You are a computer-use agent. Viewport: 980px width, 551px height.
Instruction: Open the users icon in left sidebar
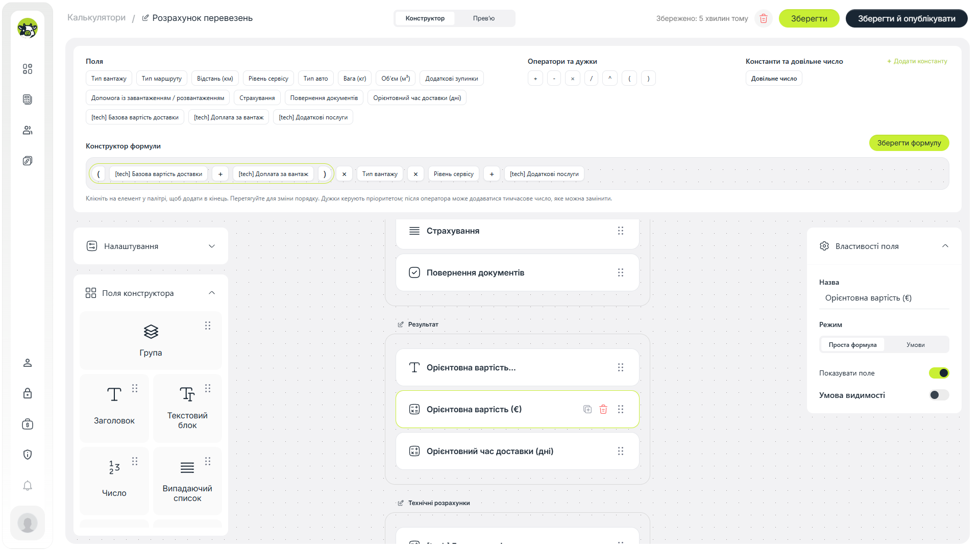(28, 130)
